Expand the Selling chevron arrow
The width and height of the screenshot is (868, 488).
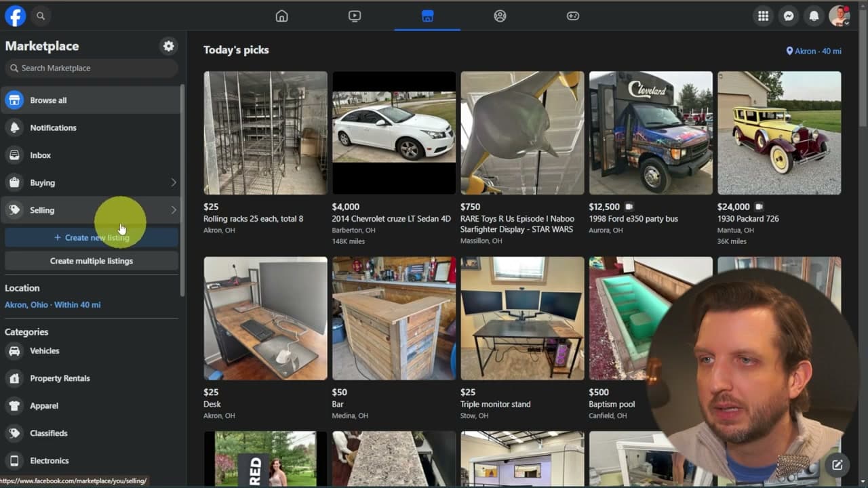(x=173, y=210)
